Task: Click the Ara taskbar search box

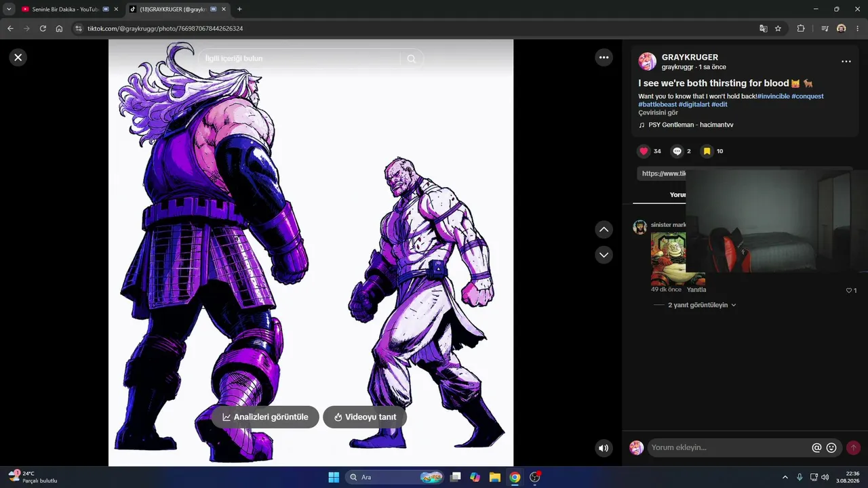Action: [x=396, y=477]
